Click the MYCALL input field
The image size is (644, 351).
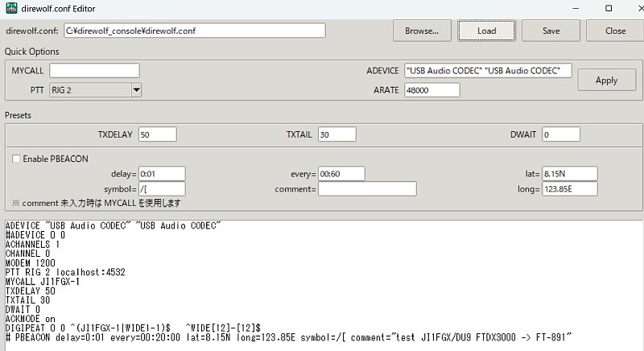(x=94, y=71)
